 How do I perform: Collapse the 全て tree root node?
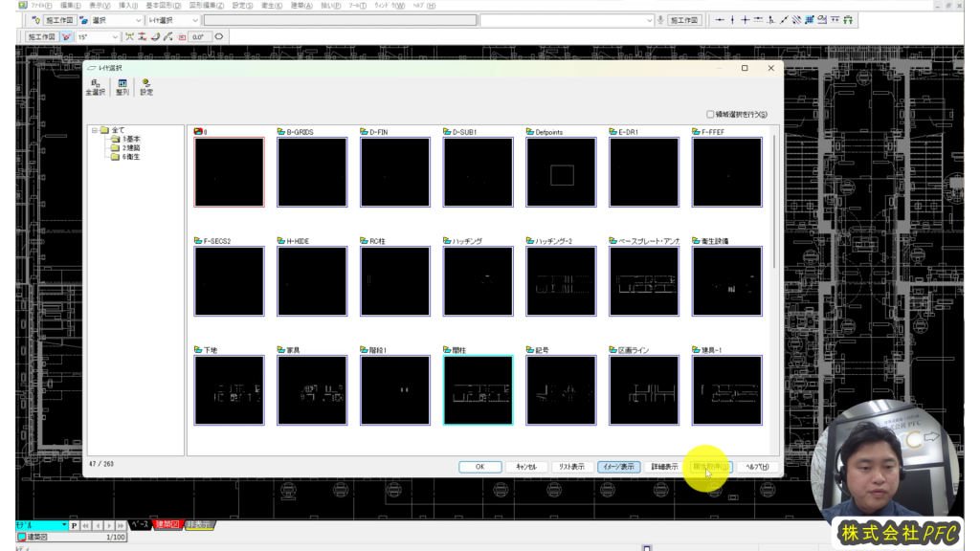point(95,130)
